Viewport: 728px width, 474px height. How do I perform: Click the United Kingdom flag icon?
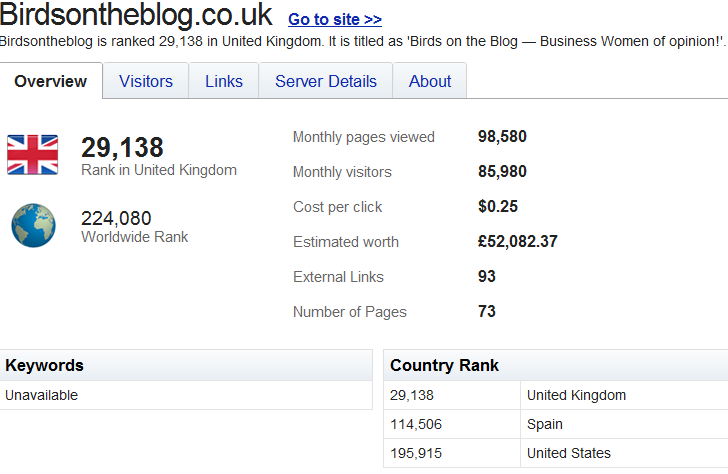pyautogui.click(x=32, y=155)
